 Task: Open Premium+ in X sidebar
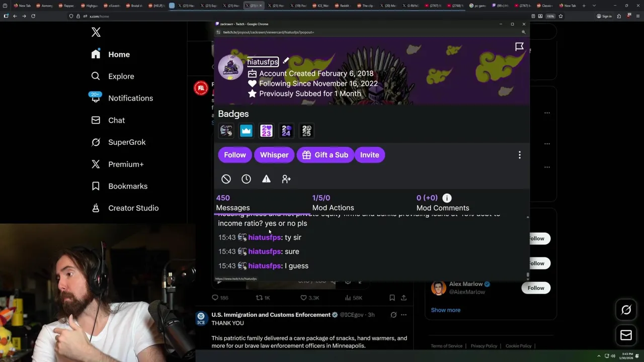pos(117,164)
